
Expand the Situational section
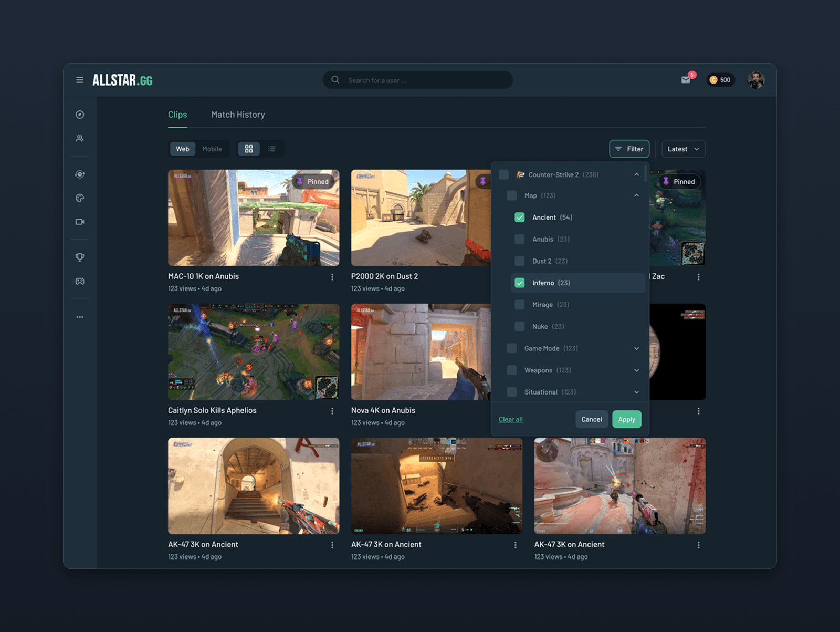(x=637, y=392)
